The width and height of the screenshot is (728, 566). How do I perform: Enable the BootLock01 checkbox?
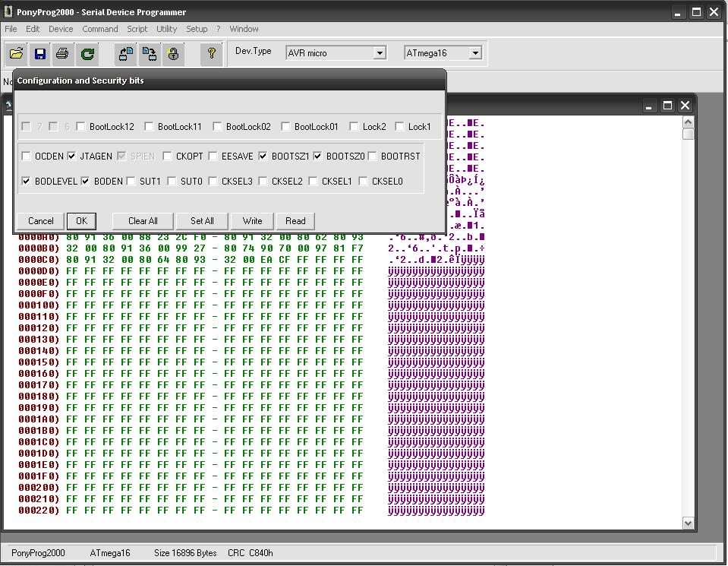[285, 126]
